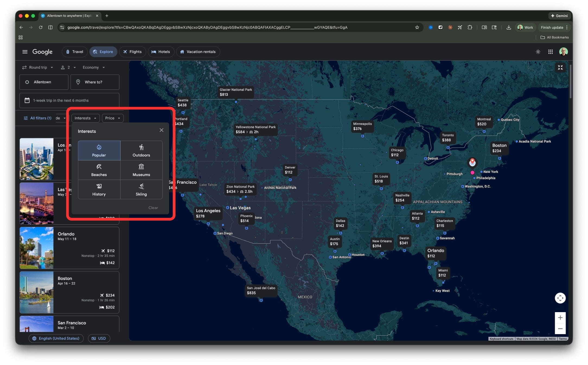Zoom in on the map
The height and width of the screenshot is (365, 588).
pos(560,318)
